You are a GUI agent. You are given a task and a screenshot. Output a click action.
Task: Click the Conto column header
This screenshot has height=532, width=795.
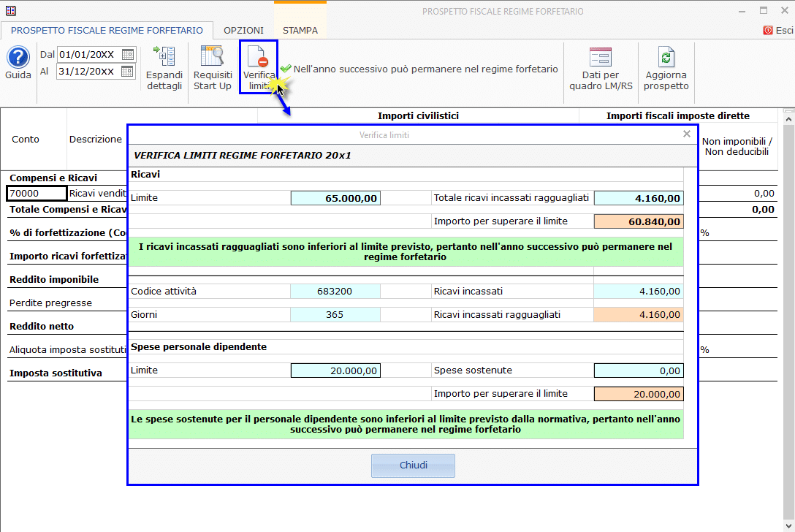[26, 140]
